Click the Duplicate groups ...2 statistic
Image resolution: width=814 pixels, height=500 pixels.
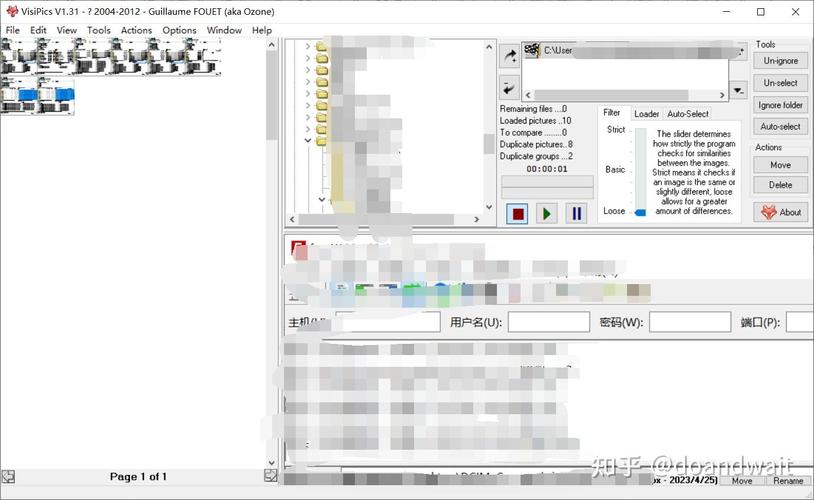pos(536,156)
